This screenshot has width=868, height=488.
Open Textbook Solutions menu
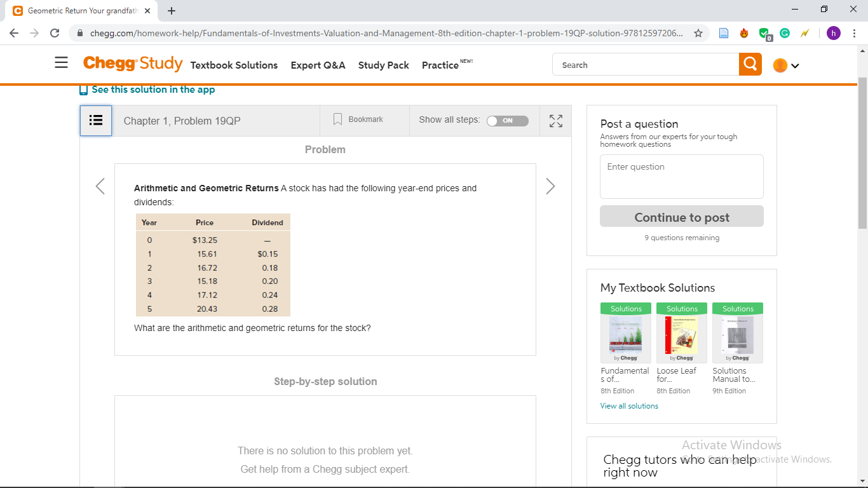[234, 65]
